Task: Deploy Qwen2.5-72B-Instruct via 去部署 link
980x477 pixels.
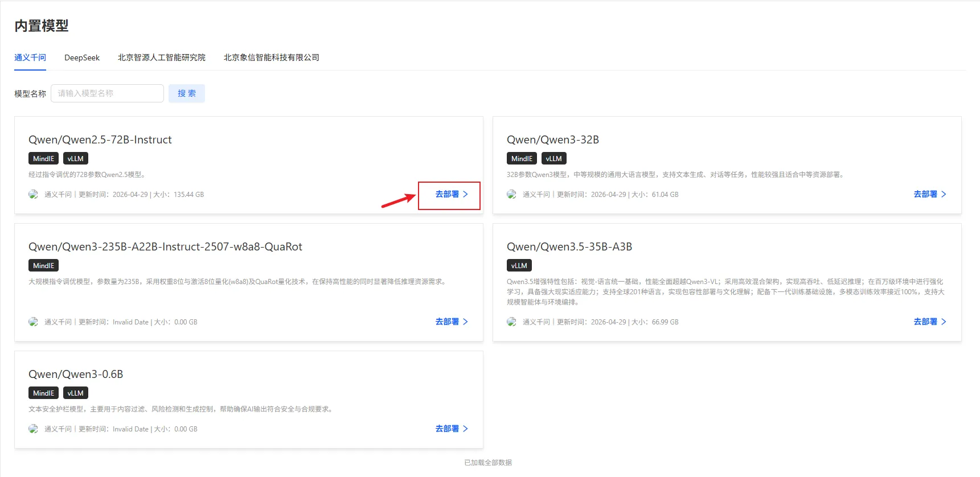Action: pyautogui.click(x=452, y=194)
